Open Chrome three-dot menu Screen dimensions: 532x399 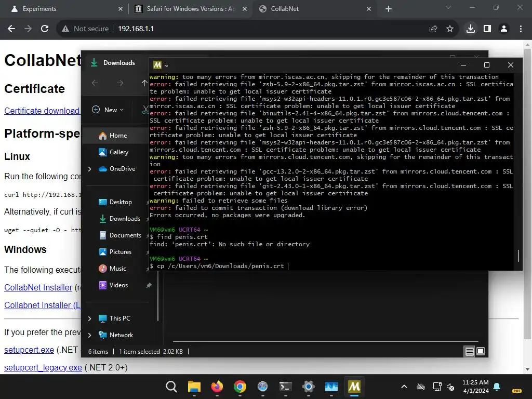click(x=521, y=29)
